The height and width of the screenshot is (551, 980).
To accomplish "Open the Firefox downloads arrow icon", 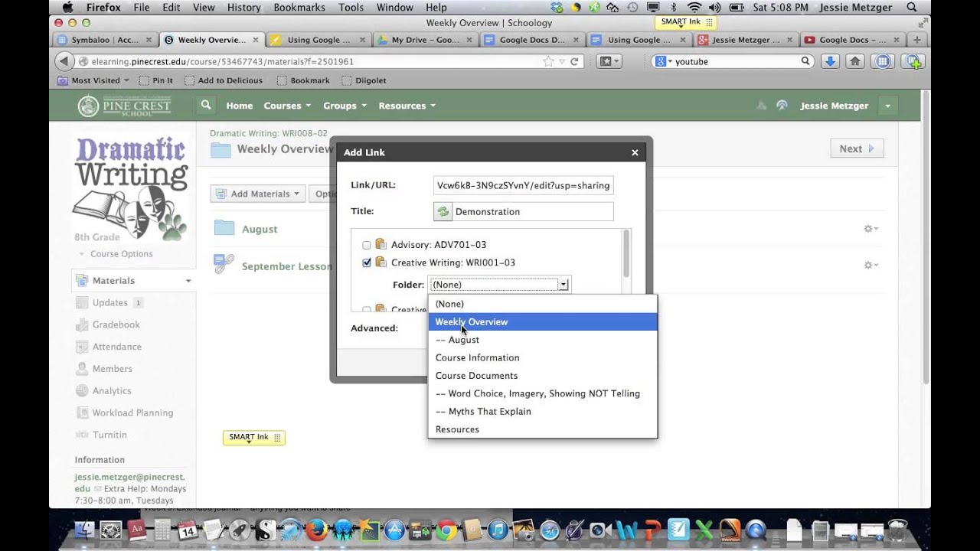I will click(829, 61).
